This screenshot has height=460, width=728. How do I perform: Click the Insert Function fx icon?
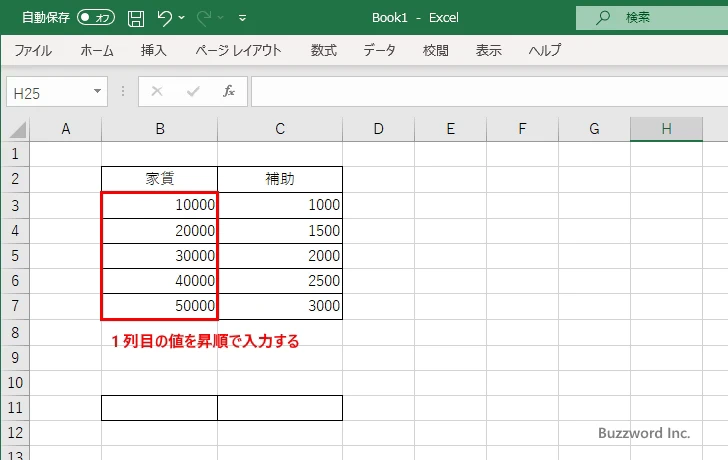click(229, 91)
